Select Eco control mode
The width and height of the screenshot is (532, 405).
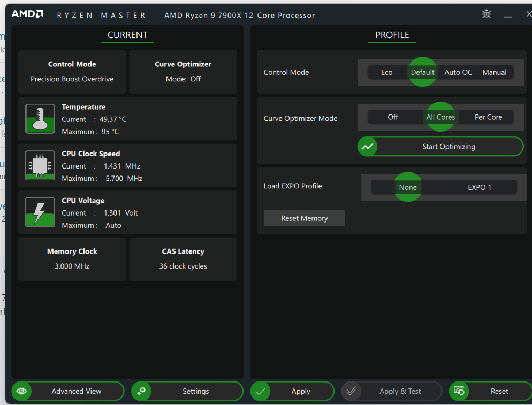386,72
